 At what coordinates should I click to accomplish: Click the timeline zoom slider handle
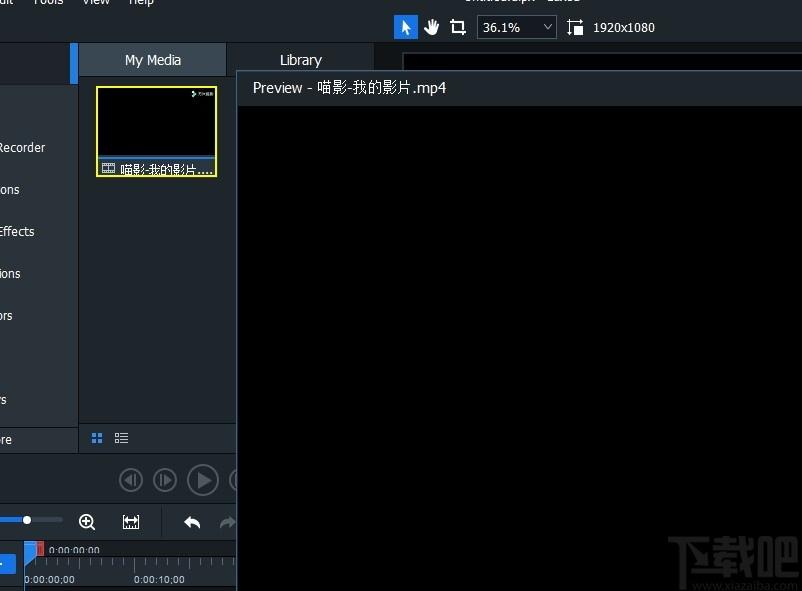(27, 520)
